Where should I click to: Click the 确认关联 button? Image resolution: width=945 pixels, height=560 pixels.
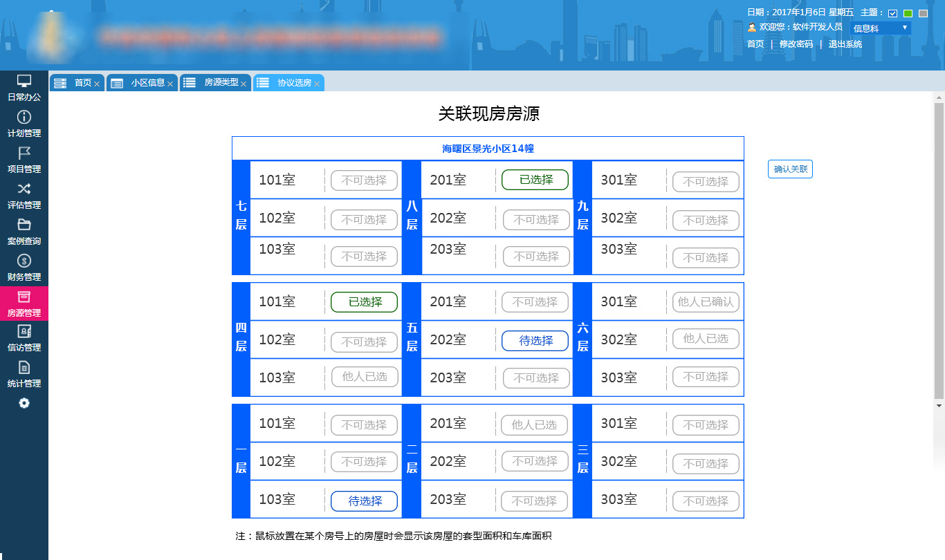pyautogui.click(x=790, y=169)
